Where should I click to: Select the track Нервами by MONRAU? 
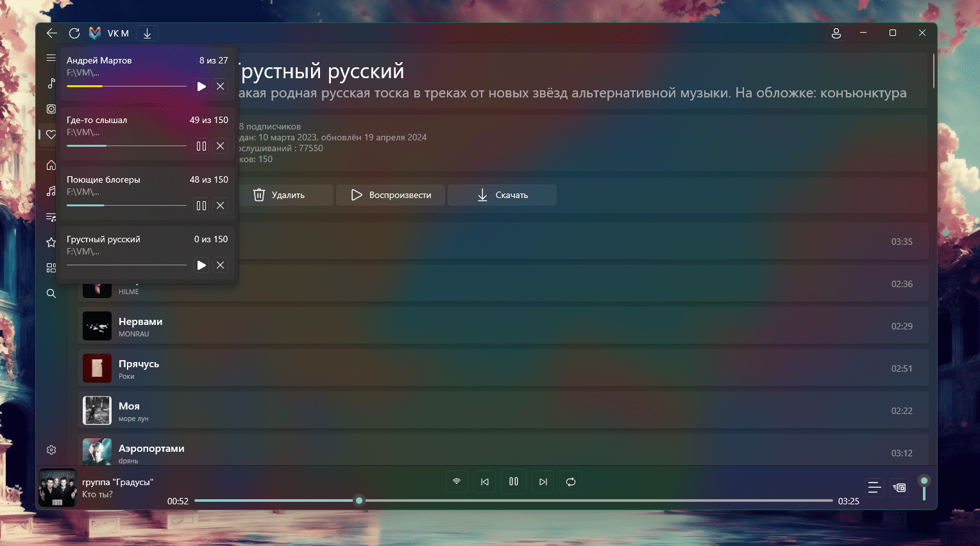coord(503,326)
